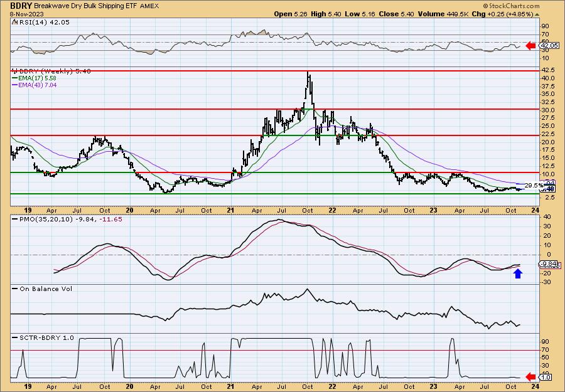Viewport: 565px width, 392px height.
Task: Click the BDRY ticker symbol in the header
Action: [x=21, y=6]
